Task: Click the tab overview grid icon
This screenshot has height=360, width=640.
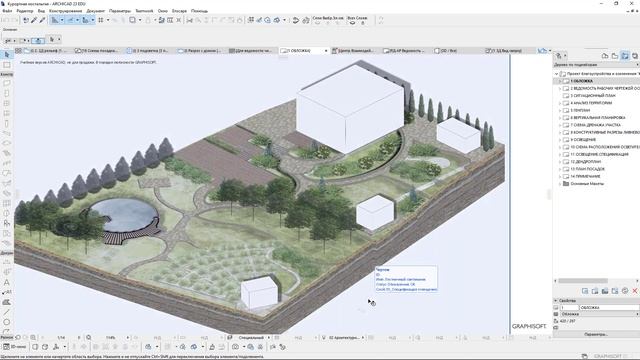Action: pyautogui.click(x=18, y=51)
